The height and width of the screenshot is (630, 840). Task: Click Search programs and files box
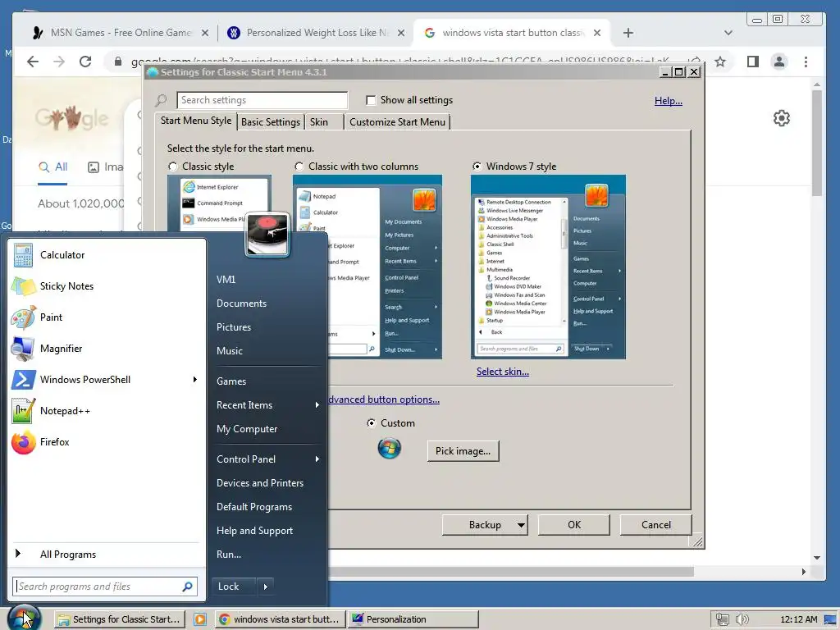click(105, 587)
